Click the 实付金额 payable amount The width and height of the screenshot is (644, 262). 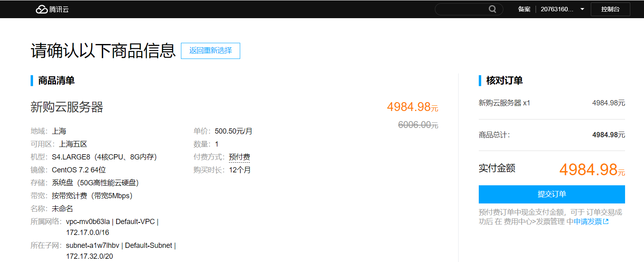592,170
